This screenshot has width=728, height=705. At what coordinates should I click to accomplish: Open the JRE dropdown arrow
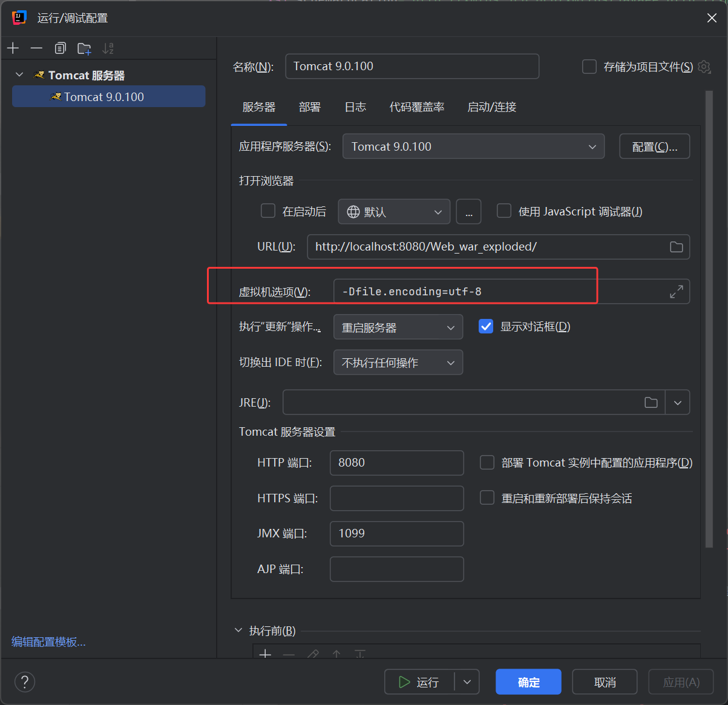(678, 402)
